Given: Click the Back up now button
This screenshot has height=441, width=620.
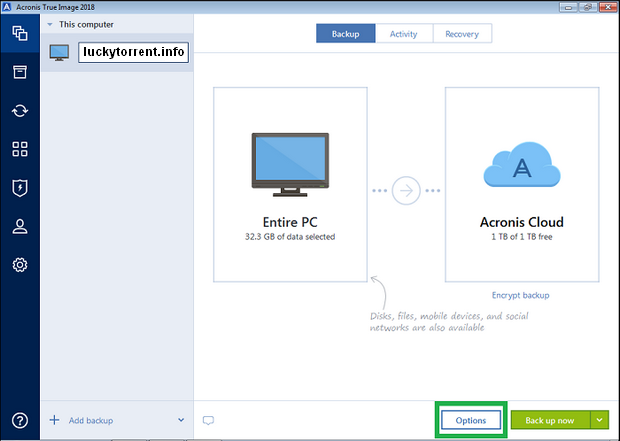Looking at the screenshot, I should coord(550,420).
